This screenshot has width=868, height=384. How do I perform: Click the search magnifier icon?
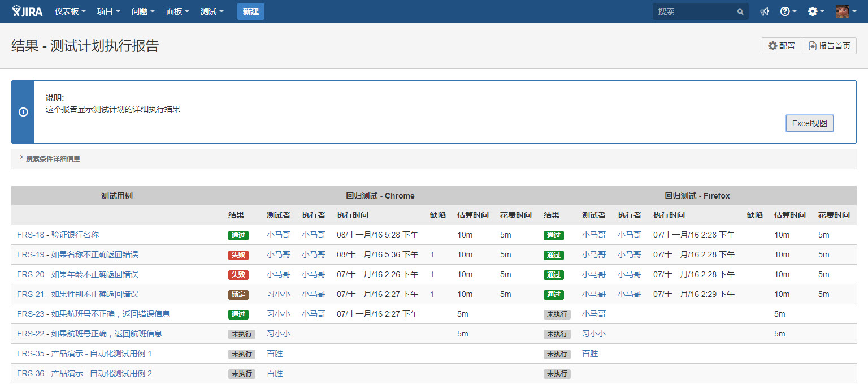[740, 11]
